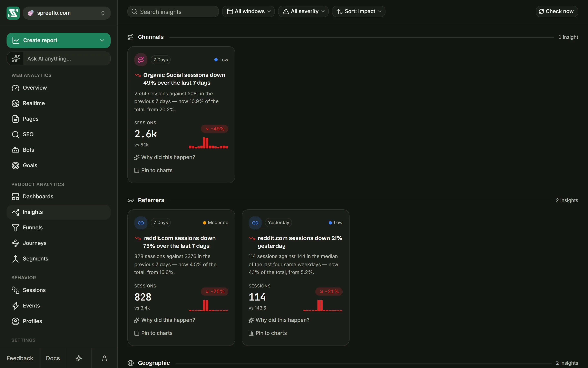Click Why did this happen on reddit 21% card

(x=279, y=320)
